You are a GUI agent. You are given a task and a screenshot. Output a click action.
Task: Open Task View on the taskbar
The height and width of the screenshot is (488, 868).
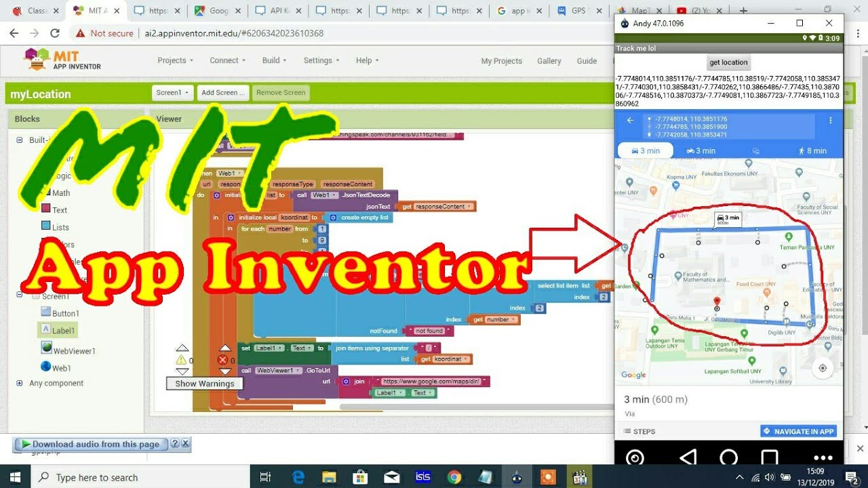click(266, 477)
